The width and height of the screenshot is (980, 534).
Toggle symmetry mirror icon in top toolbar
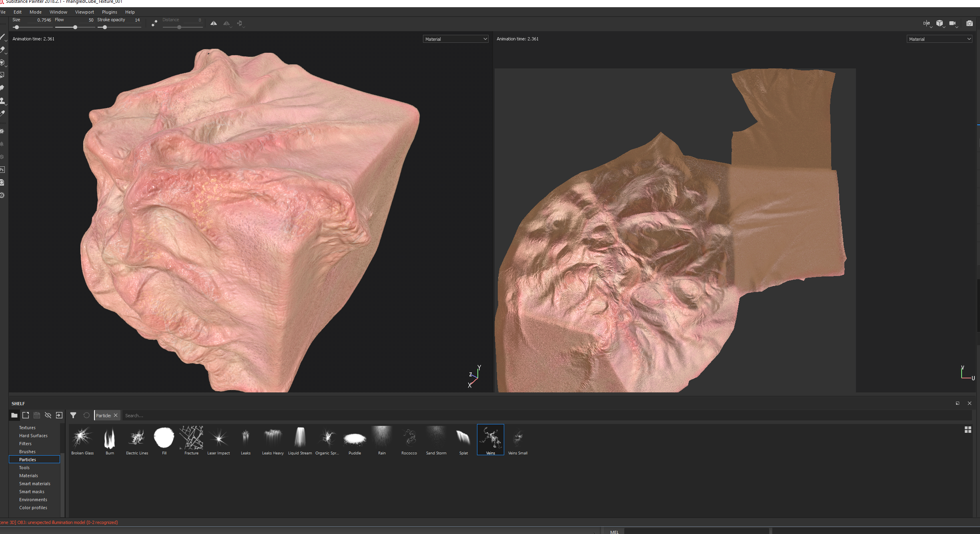coord(214,24)
